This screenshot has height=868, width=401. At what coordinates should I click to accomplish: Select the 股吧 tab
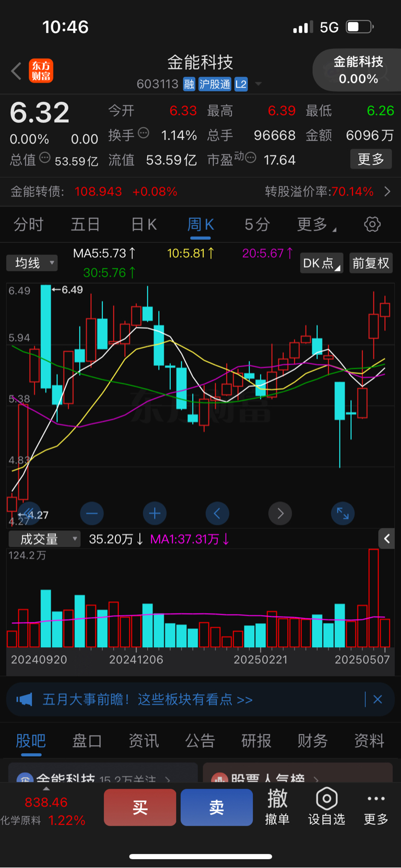(31, 741)
